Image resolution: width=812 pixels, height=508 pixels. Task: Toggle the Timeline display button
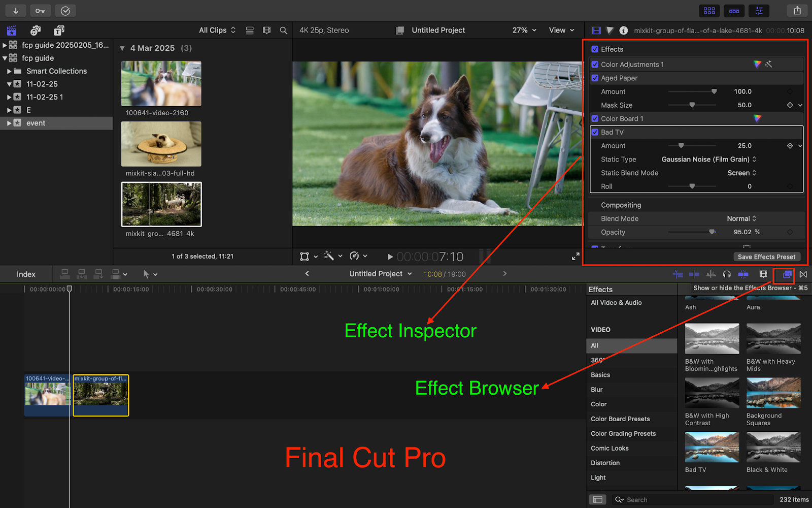(734, 11)
